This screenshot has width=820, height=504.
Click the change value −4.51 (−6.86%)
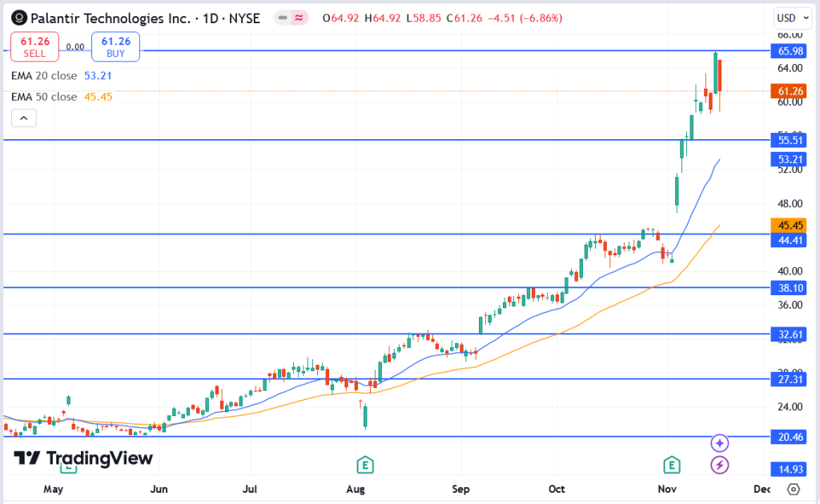coord(525,18)
